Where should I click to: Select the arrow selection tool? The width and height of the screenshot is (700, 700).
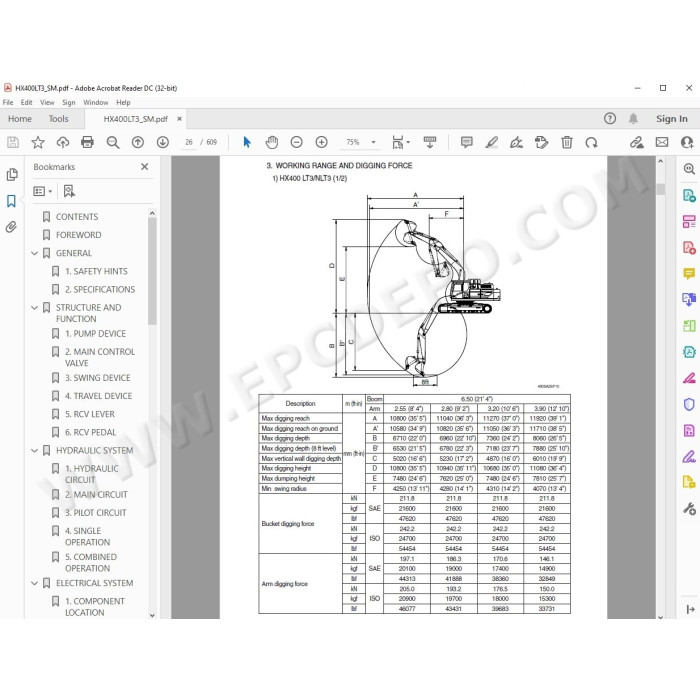tap(247, 142)
